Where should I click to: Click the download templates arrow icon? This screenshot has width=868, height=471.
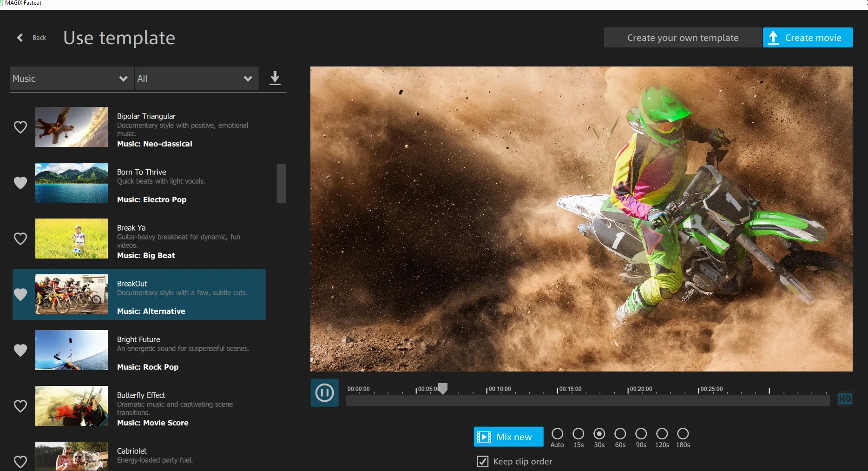pyautogui.click(x=275, y=78)
